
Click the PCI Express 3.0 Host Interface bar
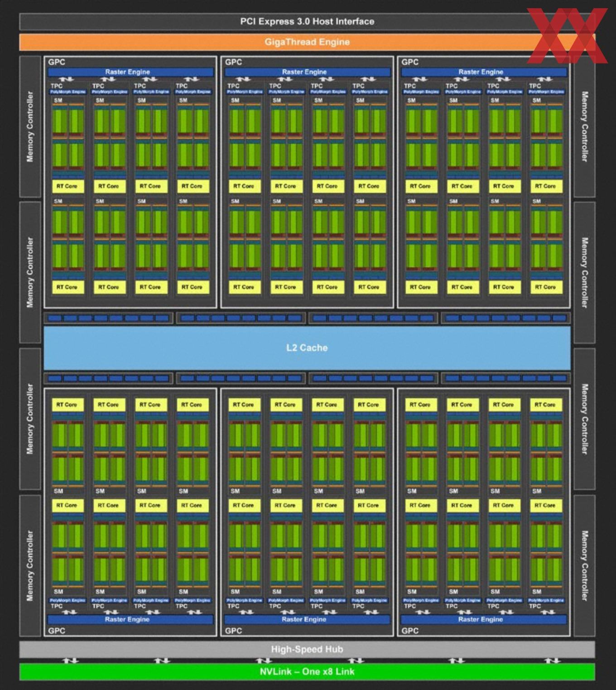tap(307, 21)
